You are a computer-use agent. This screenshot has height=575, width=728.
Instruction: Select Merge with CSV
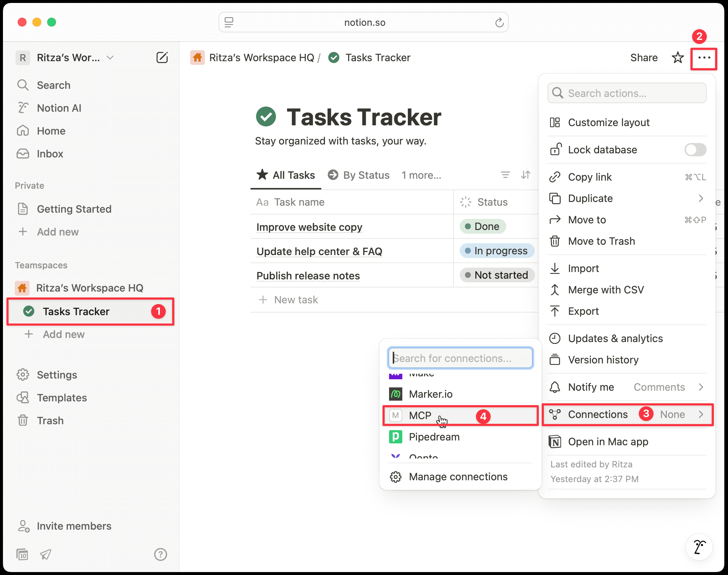(627, 290)
